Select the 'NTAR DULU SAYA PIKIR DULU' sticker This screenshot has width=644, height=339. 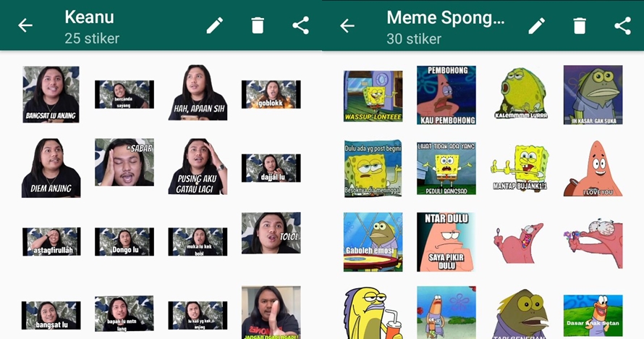pyautogui.click(x=446, y=242)
